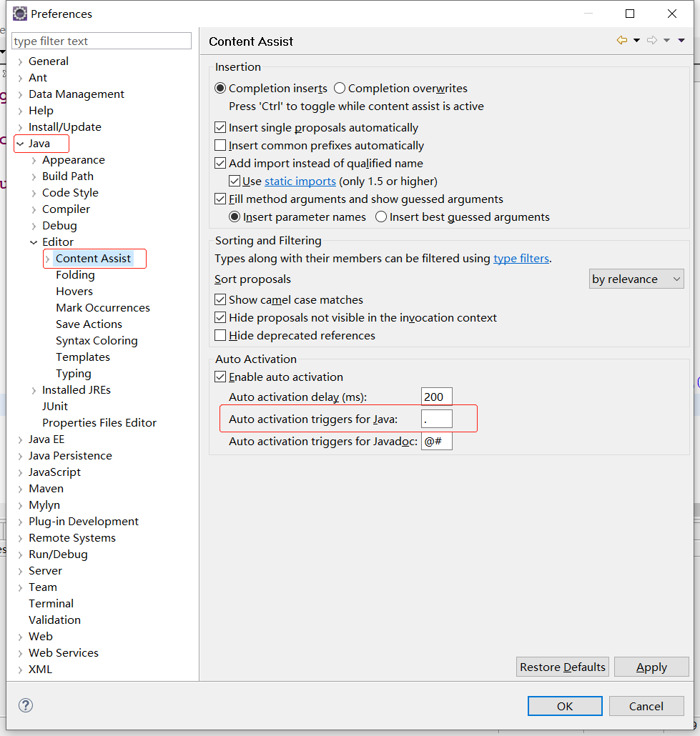This screenshot has width=700, height=736.
Task: Select Run/Debug tree item
Action: 58,555
